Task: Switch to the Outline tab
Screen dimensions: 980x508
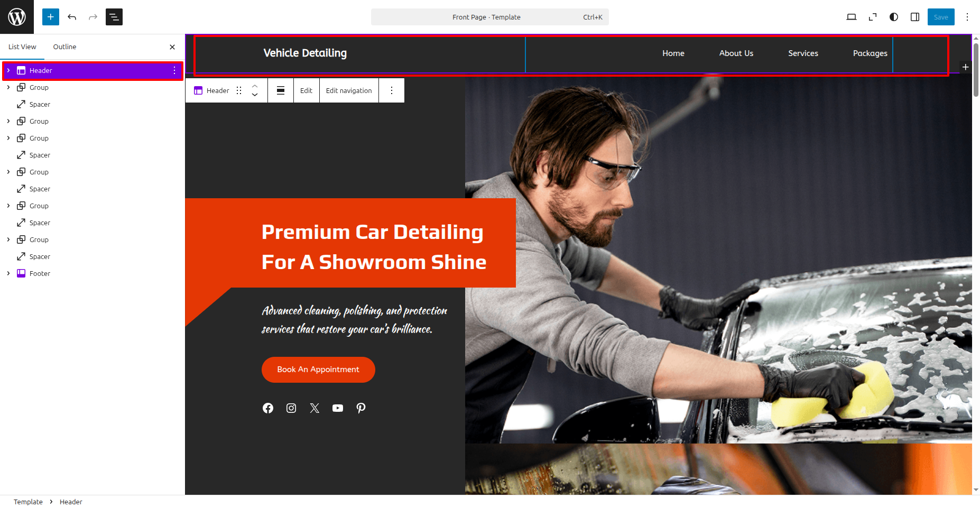Action: coord(64,47)
